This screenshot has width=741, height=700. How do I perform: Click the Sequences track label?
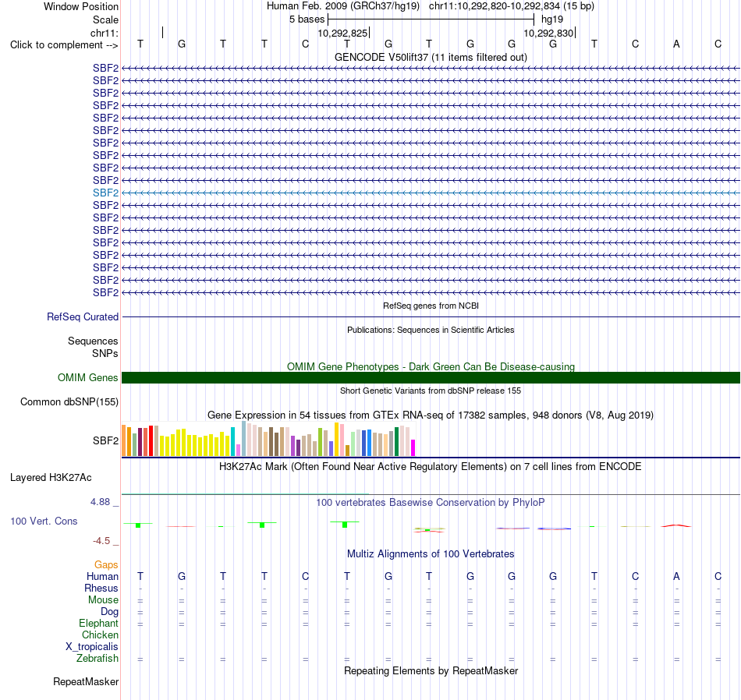pyautogui.click(x=93, y=341)
